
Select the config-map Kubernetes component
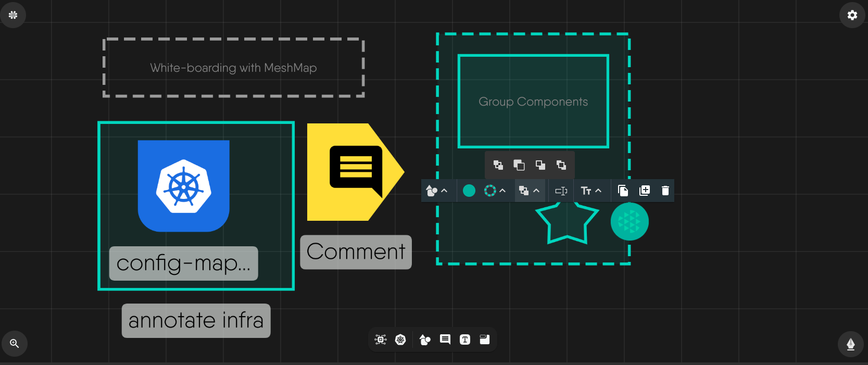[x=183, y=186]
